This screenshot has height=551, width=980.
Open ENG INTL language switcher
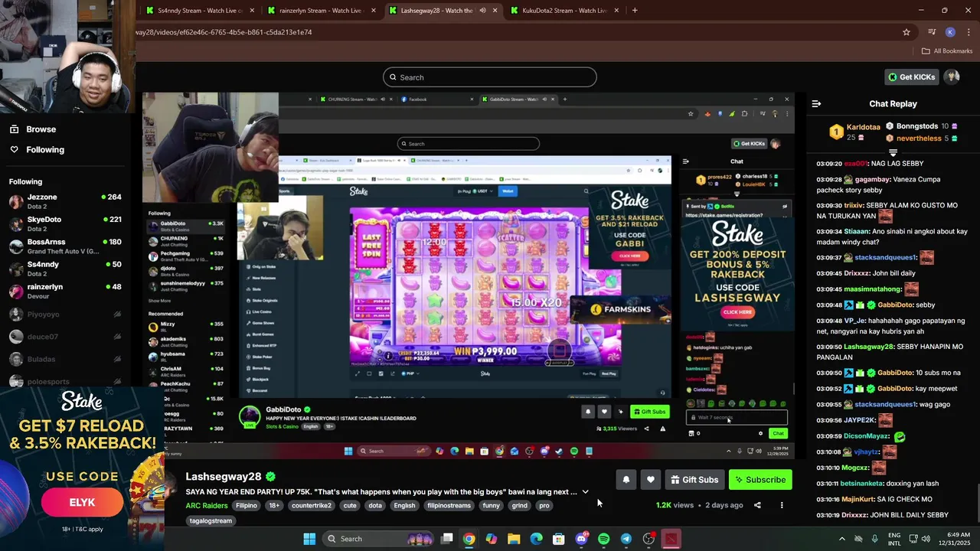coord(895,539)
